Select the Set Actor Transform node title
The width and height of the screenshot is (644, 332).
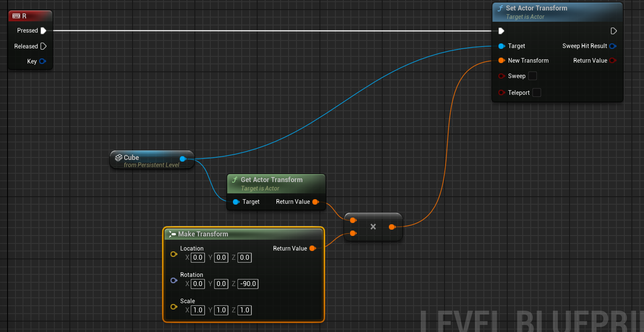[x=537, y=8]
